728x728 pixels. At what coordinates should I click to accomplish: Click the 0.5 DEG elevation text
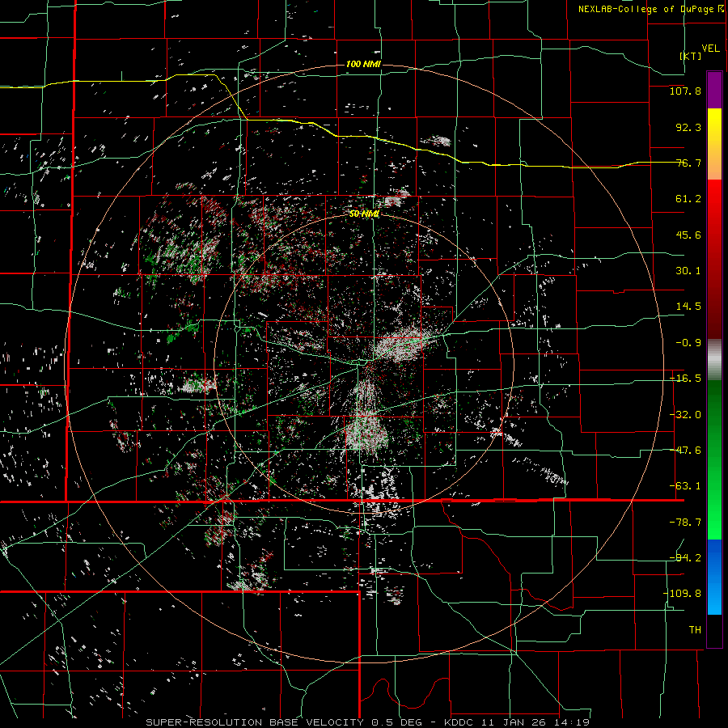click(397, 722)
